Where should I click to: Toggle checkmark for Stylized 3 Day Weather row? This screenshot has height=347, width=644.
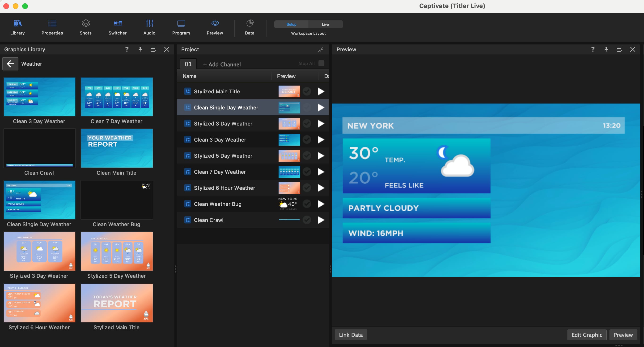click(307, 123)
